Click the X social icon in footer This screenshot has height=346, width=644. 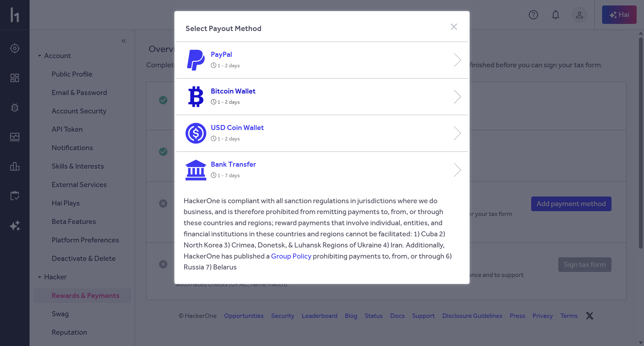coord(589,316)
